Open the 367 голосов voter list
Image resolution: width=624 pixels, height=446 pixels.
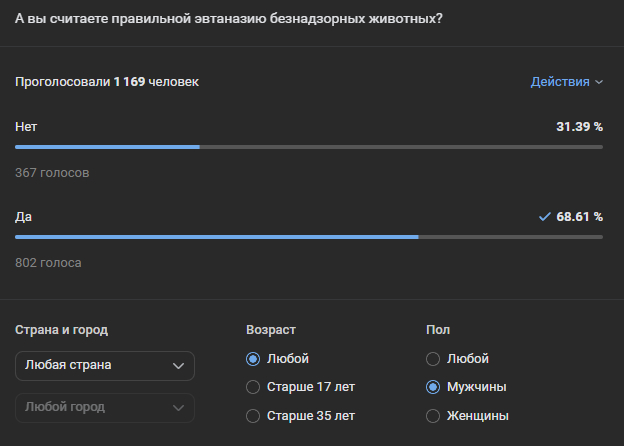(x=52, y=173)
